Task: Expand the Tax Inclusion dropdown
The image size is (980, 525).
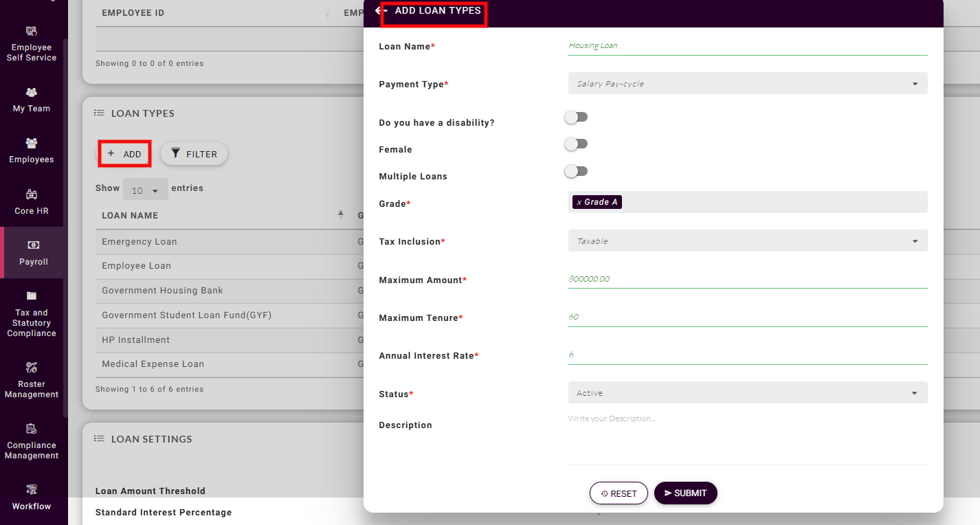Action: tap(747, 241)
